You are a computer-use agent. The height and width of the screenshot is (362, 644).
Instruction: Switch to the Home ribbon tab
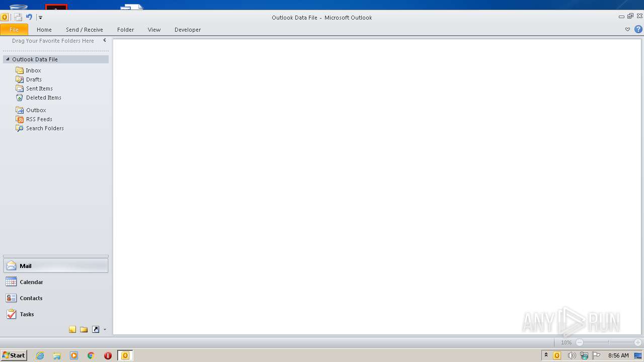[x=44, y=30]
